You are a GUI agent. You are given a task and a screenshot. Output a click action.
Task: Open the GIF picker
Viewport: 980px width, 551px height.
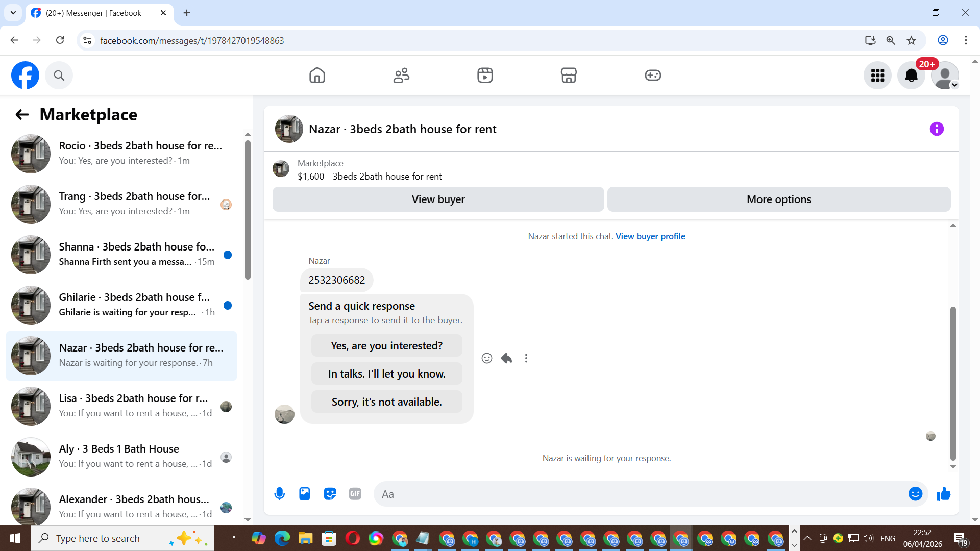(355, 494)
